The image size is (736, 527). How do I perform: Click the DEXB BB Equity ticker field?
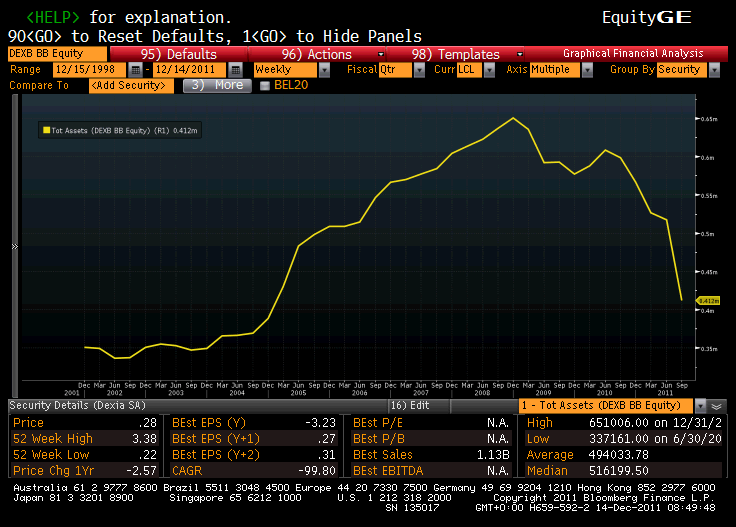pyautogui.click(x=57, y=54)
